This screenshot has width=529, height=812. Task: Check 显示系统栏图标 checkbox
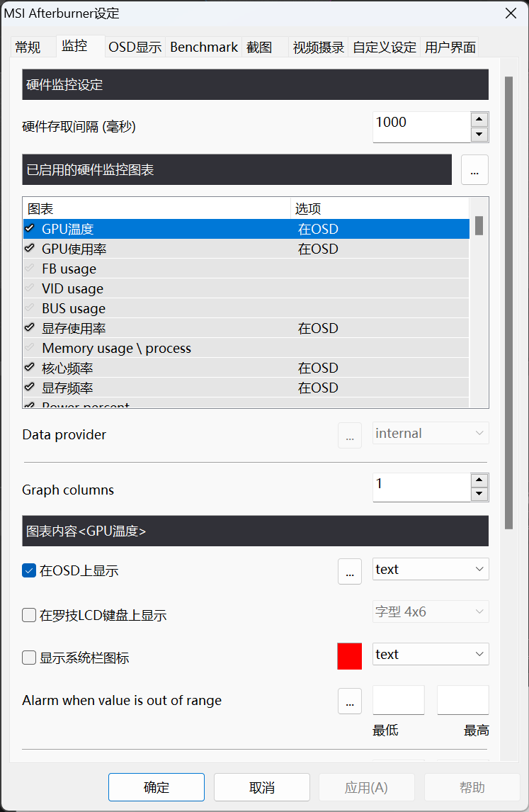click(29, 658)
